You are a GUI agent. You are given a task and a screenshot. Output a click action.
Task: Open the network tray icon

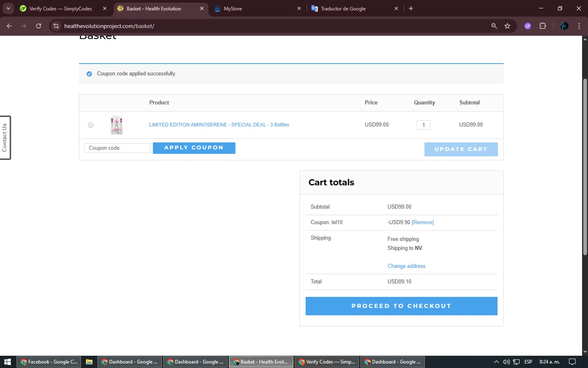pos(516,362)
